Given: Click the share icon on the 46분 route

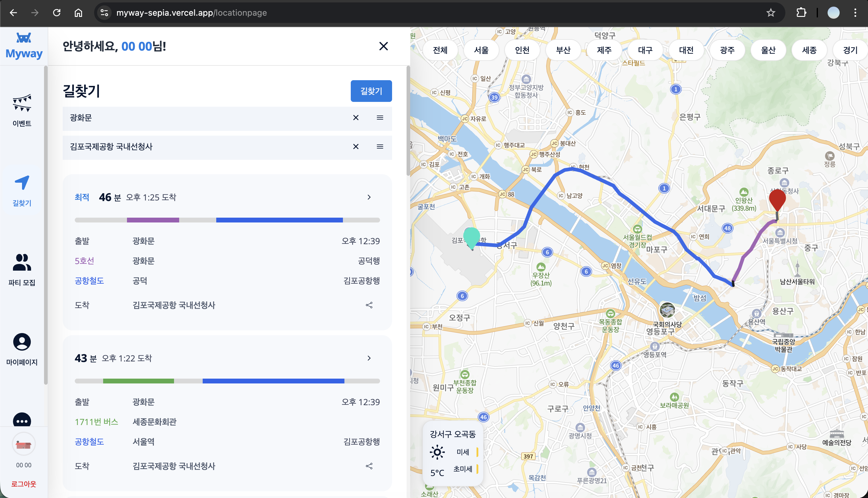Looking at the screenshot, I should [369, 305].
